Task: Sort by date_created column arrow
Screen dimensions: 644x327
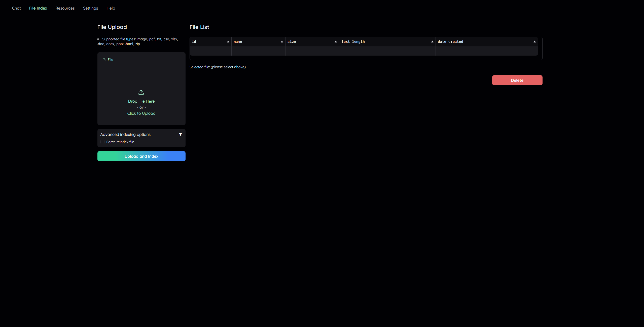Action: pos(535,42)
